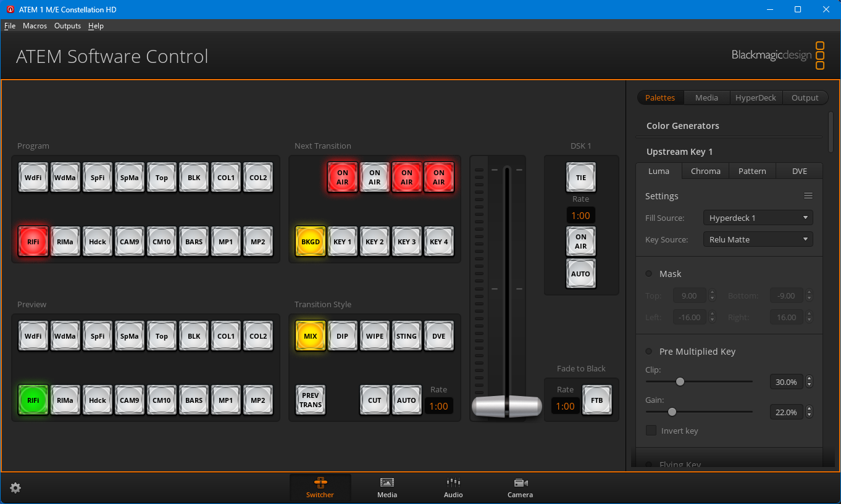Toggle the first red ON AIR key button

point(343,178)
